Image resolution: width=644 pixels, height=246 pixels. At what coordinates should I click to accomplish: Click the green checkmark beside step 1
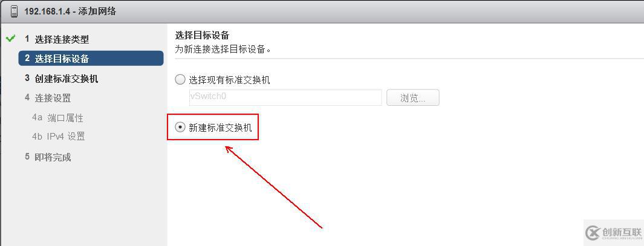[x=11, y=39]
